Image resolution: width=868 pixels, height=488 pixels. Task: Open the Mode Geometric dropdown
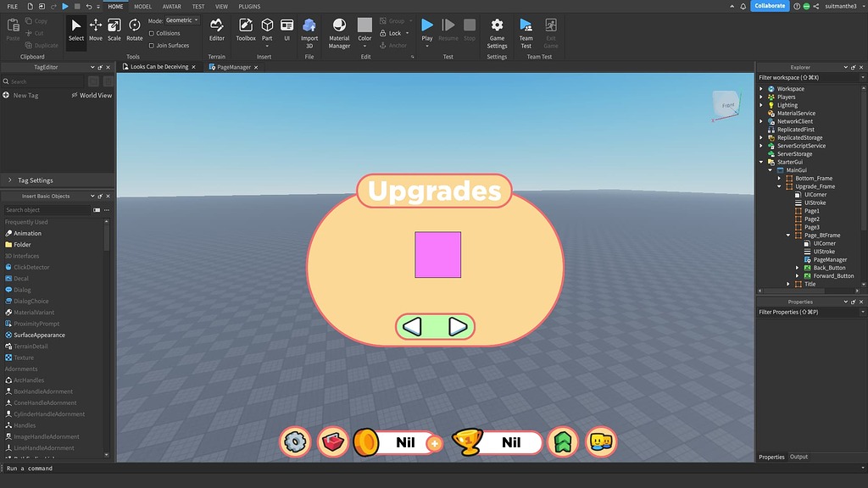pos(181,19)
